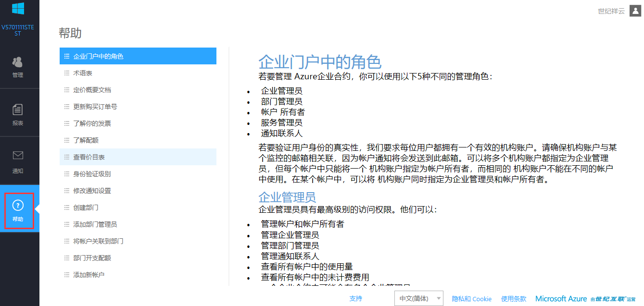Click the Windows logo icon
The image size is (644, 306).
(x=18, y=8)
